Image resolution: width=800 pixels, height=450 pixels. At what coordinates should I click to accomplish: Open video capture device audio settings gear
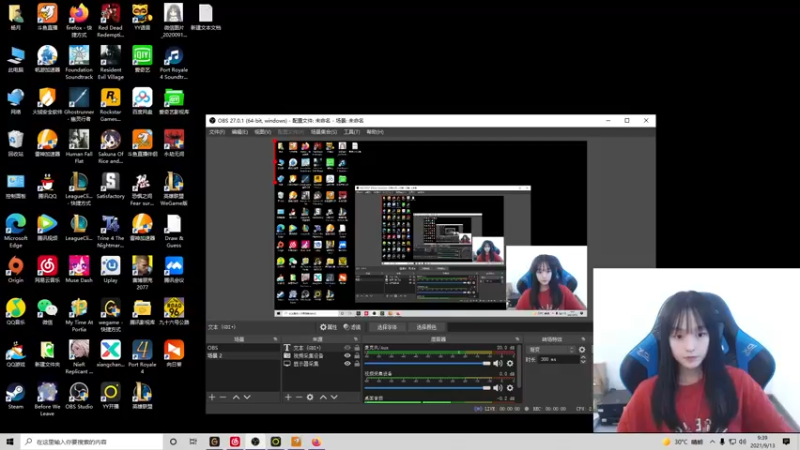(x=510, y=388)
